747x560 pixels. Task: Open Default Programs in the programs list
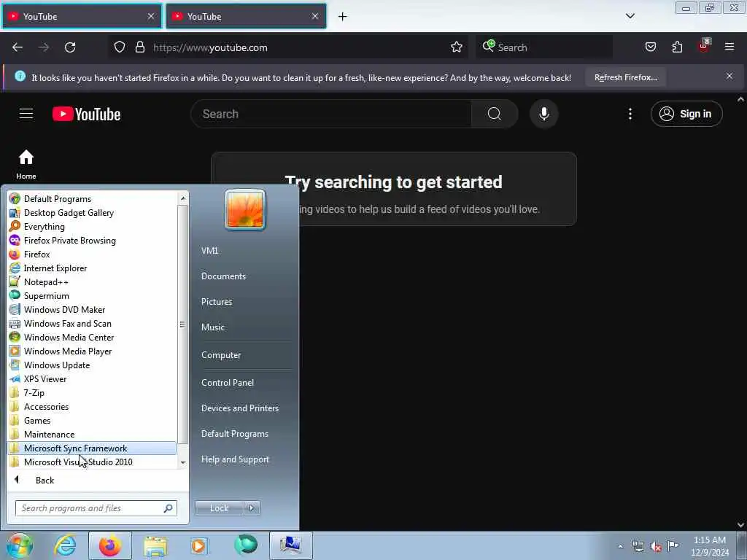pos(91,199)
